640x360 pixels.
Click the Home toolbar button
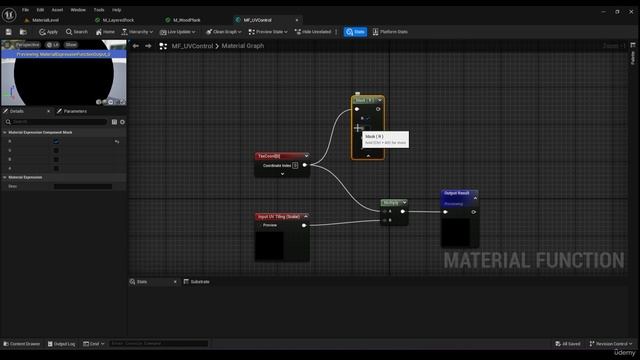pyautogui.click(x=105, y=32)
